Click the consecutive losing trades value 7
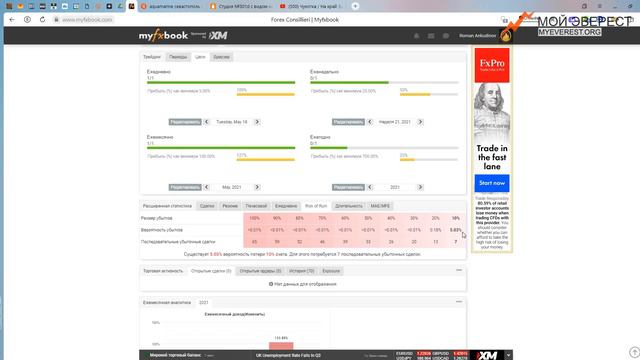This screenshot has width=640, height=360. [x=456, y=242]
